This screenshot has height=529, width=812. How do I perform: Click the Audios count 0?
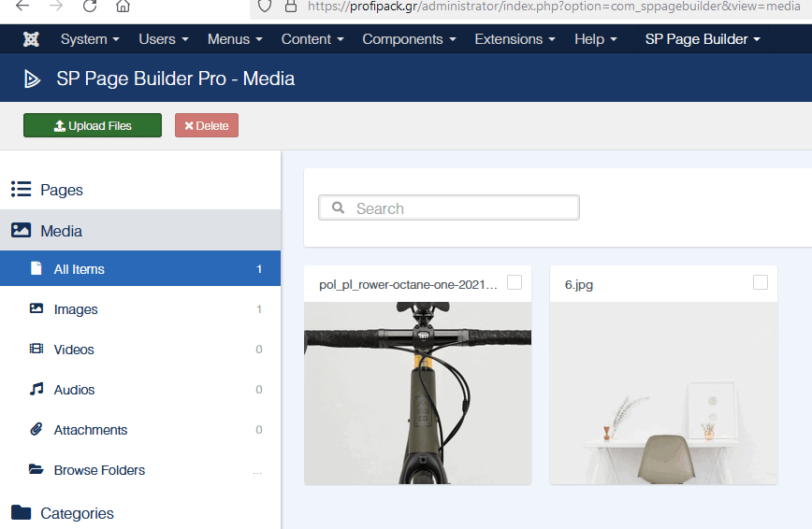259,389
